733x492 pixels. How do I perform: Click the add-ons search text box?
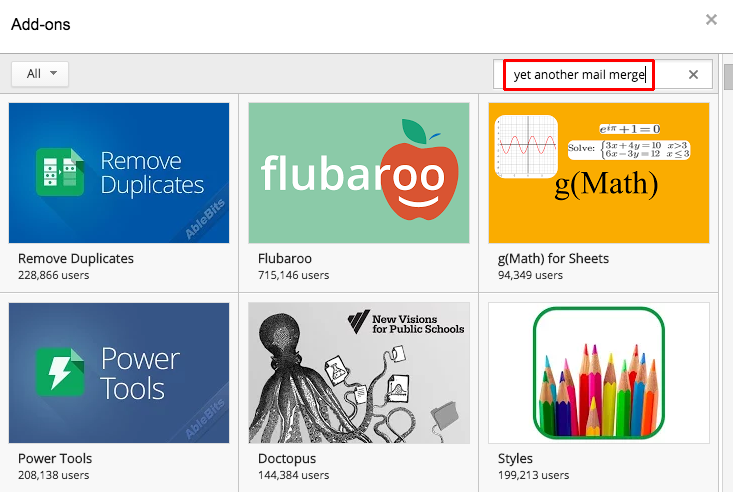pos(578,75)
